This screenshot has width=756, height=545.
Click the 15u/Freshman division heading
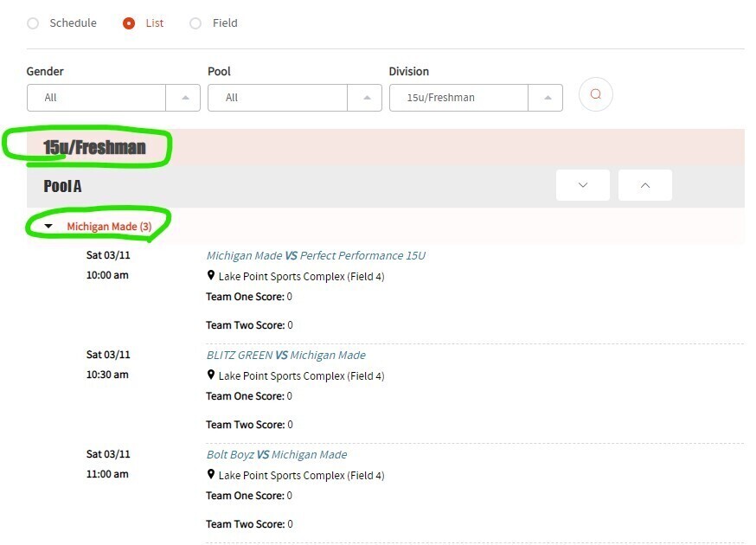[94, 148]
